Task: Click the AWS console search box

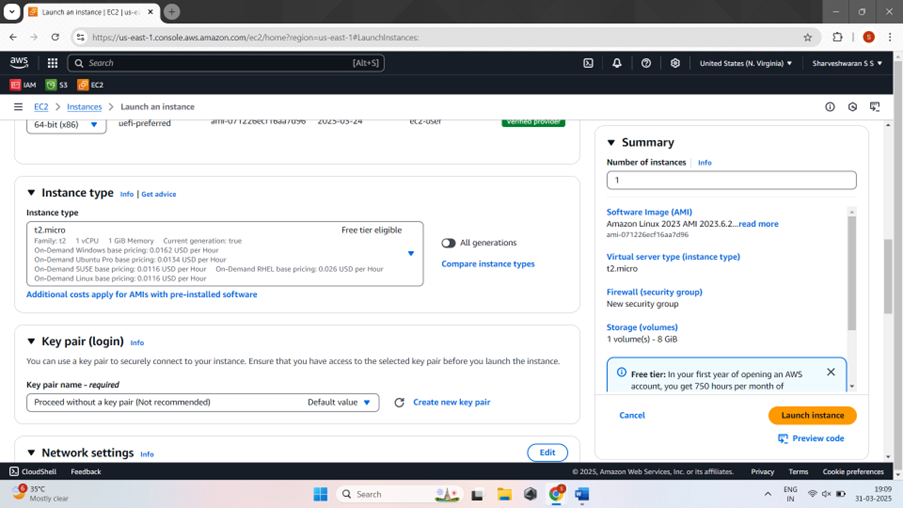Action: point(226,63)
